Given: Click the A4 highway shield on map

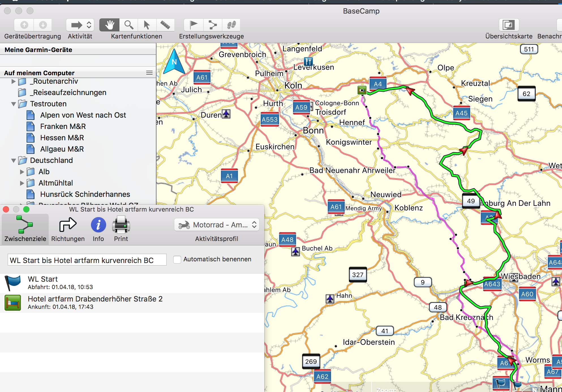Looking at the screenshot, I should [x=378, y=84].
